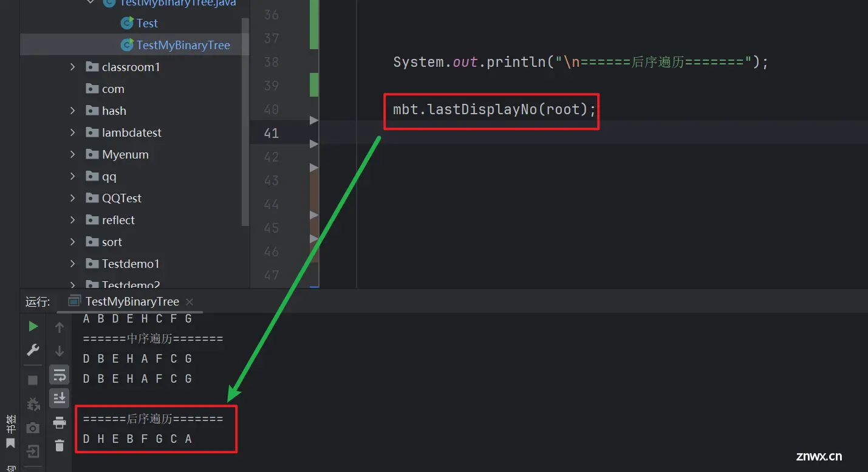Expand the Testdemo1 folder
Screen dimensions: 868x472
point(73,264)
